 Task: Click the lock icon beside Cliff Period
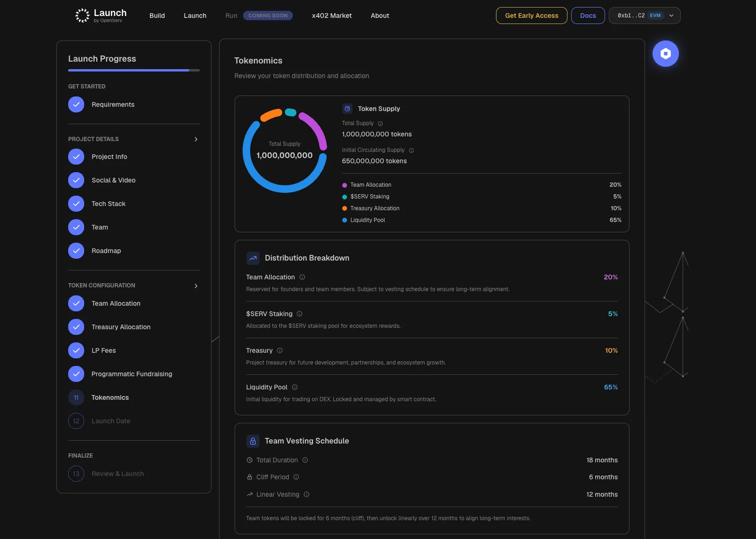250,477
